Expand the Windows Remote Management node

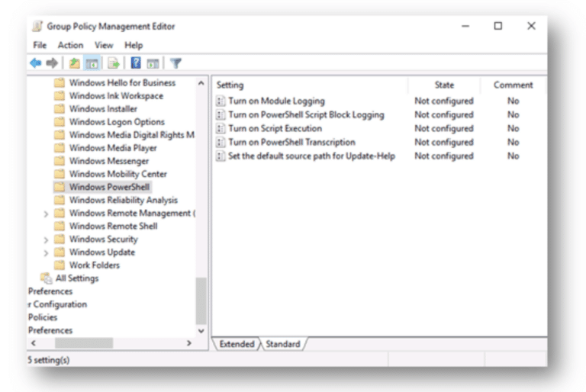pyautogui.click(x=46, y=214)
